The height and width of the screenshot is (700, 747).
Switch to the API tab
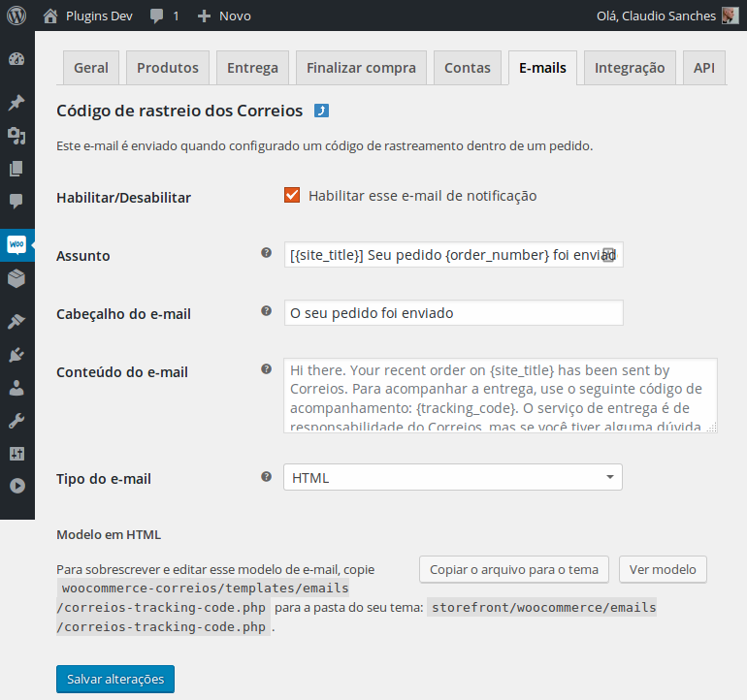[704, 68]
